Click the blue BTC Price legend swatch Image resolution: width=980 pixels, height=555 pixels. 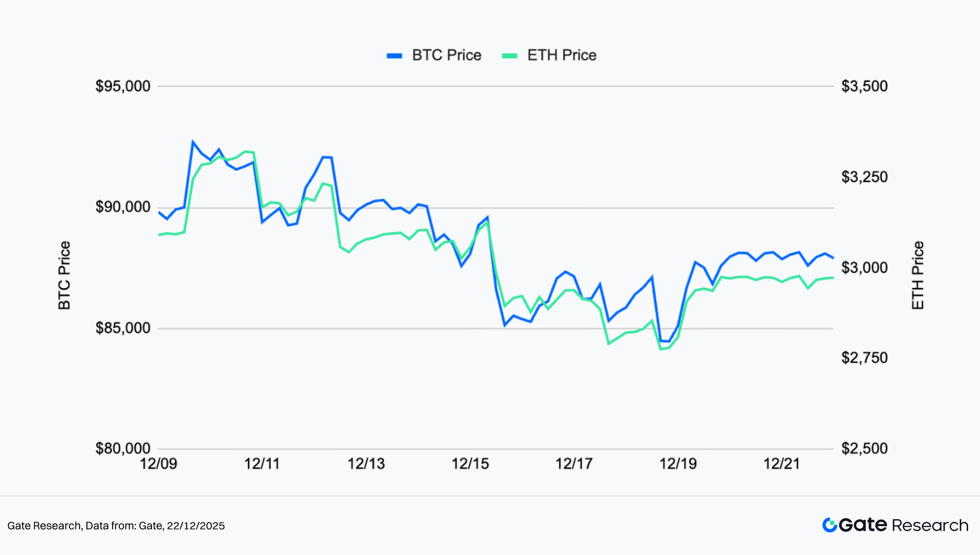coord(394,55)
